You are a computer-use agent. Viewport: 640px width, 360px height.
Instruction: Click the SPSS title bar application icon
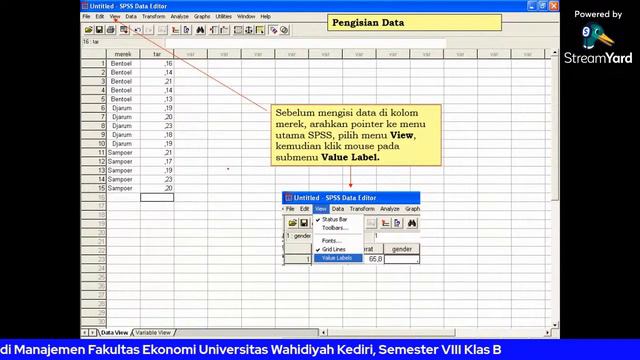point(84,6)
